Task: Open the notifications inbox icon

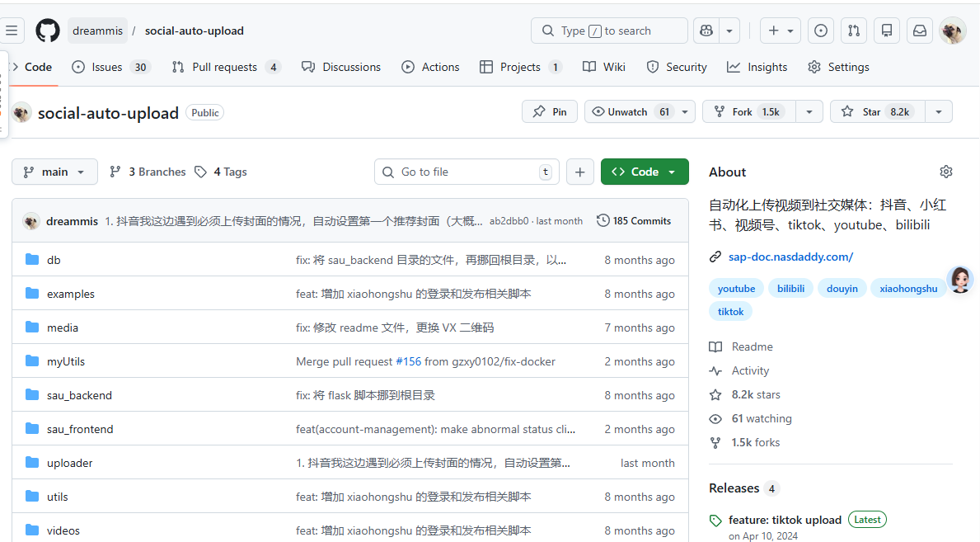Action: tap(919, 31)
